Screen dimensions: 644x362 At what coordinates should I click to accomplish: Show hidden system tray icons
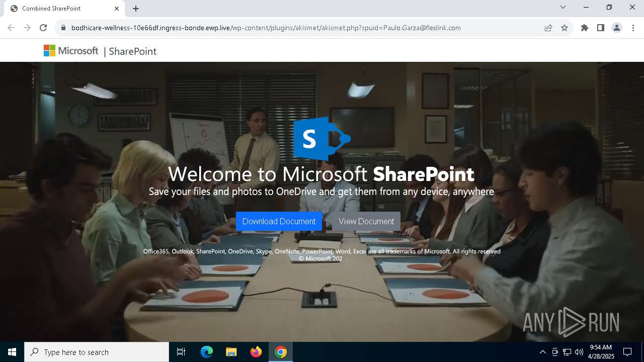542,352
